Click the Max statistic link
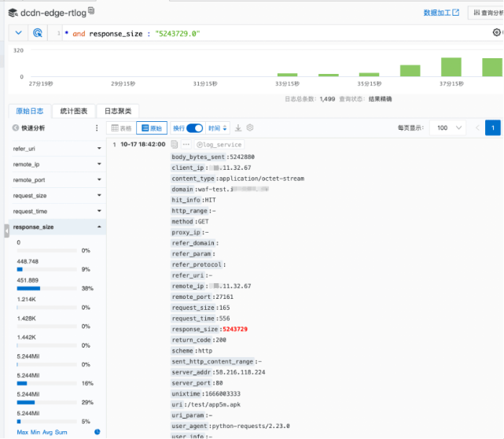Screen dimensions: 504x439 pos(23,432)
